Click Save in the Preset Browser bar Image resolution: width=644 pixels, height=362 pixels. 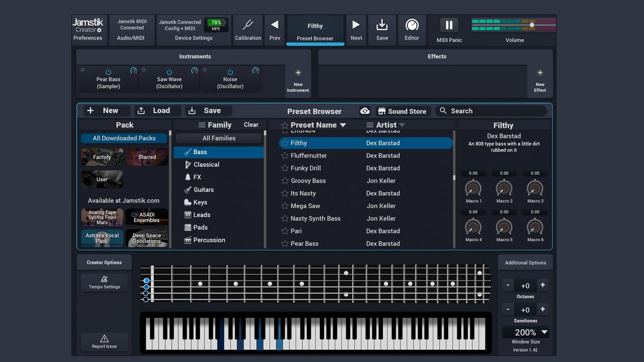coord(209,111)
